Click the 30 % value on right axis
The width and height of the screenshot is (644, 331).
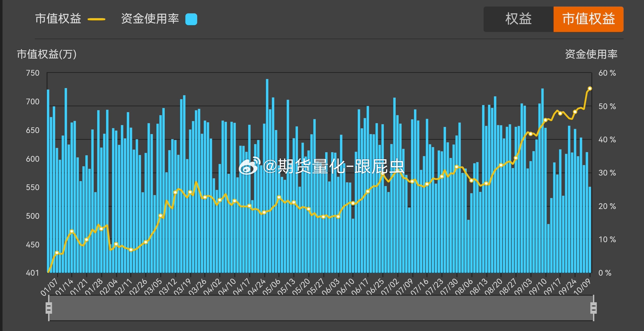click(x=607, y=173)
